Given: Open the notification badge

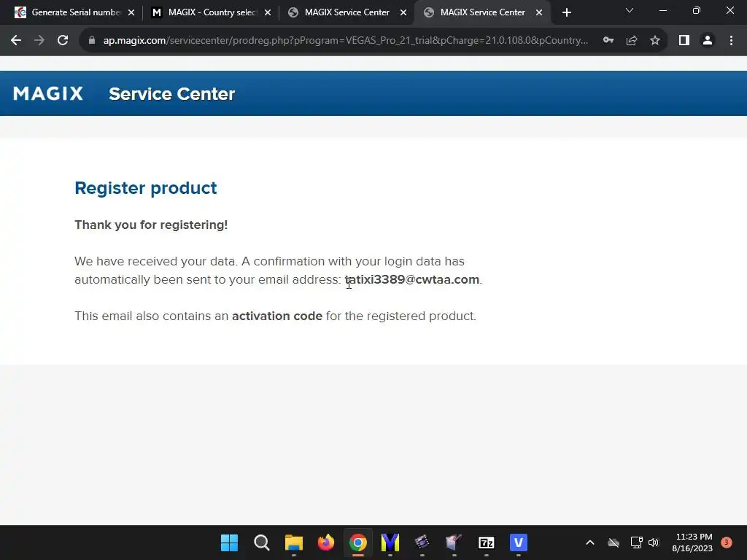Looking at the screenshot, I should click(x=727, y=542).
